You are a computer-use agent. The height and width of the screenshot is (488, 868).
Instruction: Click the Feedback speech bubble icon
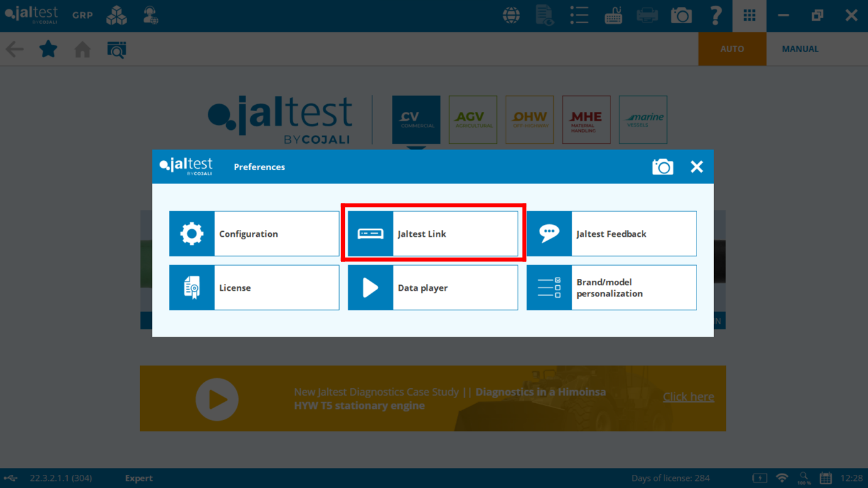pos(549,234)
